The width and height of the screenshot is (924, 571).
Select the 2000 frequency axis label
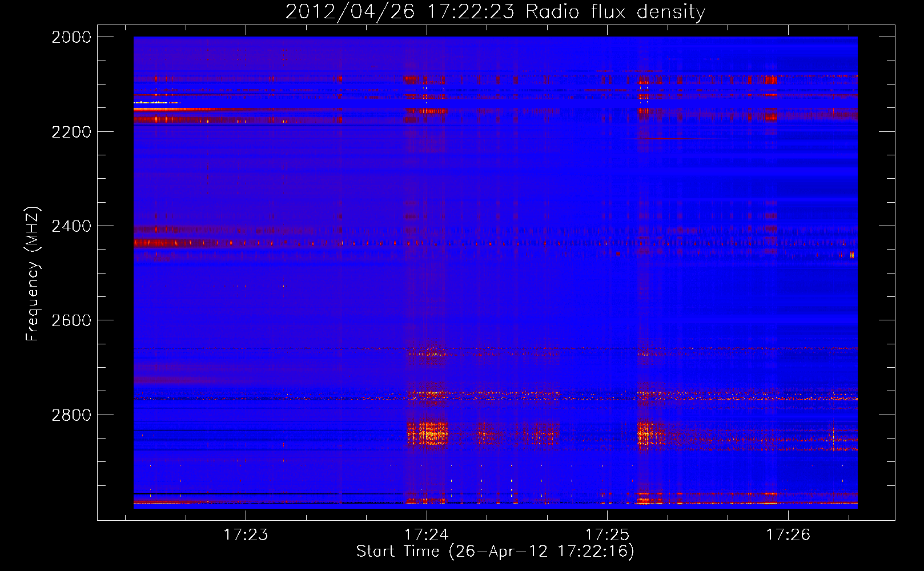pos(71,37)
